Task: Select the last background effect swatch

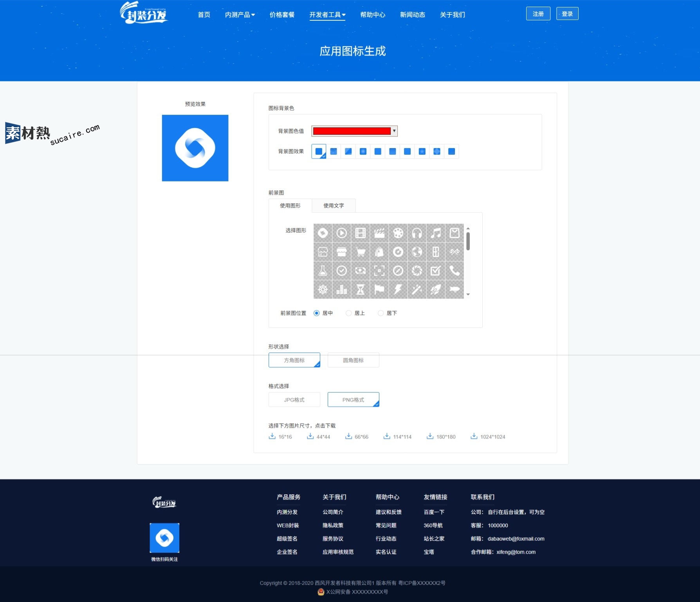Action: [x=451, y=152]
